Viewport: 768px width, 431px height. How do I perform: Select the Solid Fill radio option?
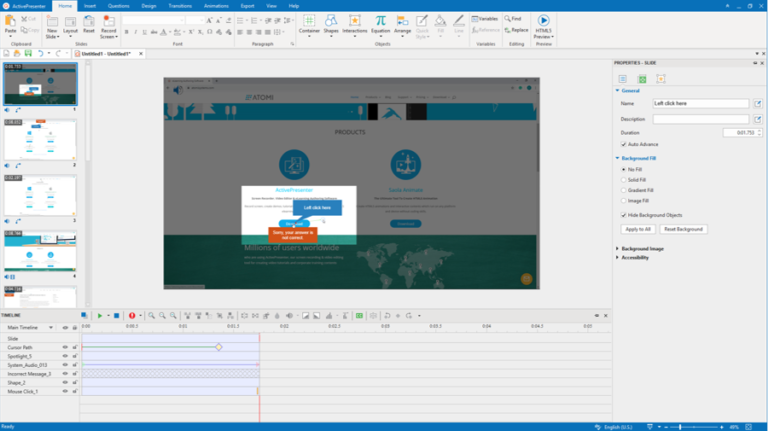[624, 180]
